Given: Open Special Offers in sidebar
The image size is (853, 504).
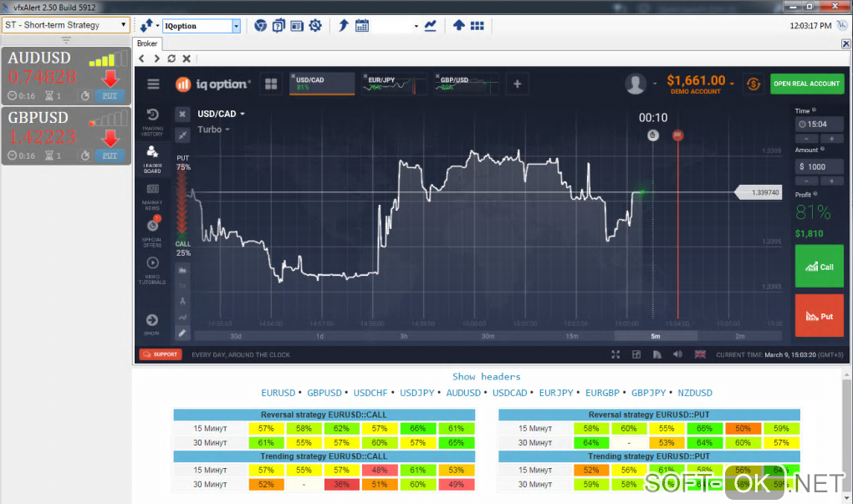Looking at the screenshot, I should pos(152,232).
